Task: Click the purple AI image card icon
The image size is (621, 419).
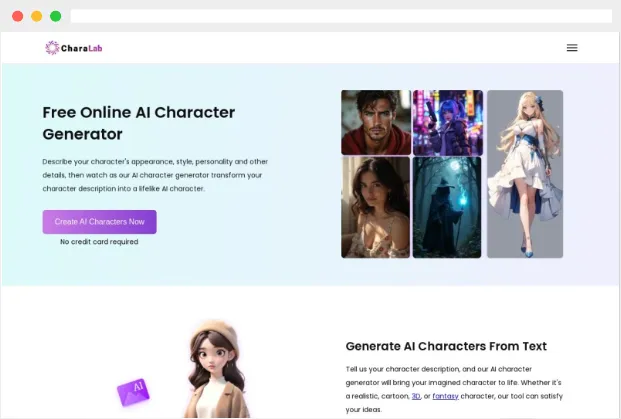Action: tap(133, 392)
